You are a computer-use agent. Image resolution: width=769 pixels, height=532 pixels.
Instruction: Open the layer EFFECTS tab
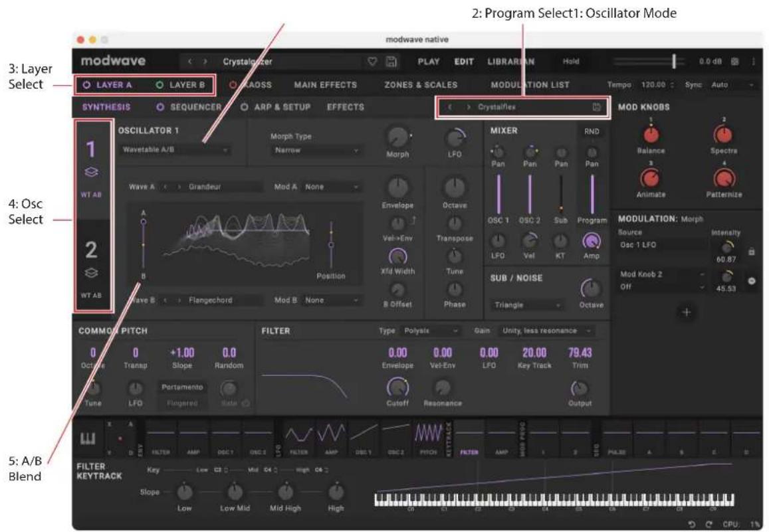[345, 107]
